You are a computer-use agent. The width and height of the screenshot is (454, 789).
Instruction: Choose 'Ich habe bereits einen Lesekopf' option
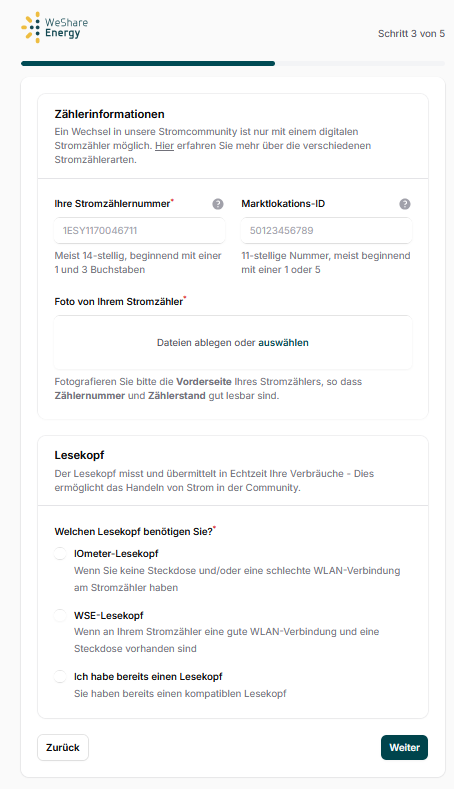[60, 677]
